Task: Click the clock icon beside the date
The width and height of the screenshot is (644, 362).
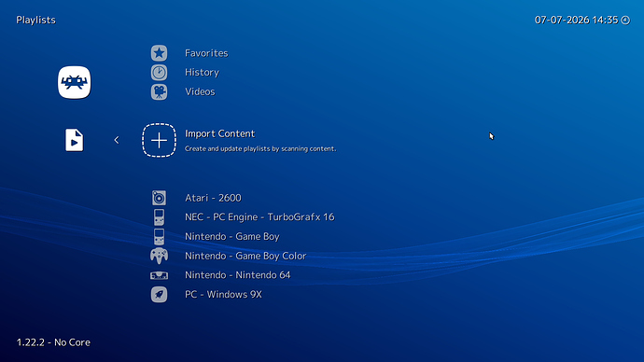Action: 625,21
